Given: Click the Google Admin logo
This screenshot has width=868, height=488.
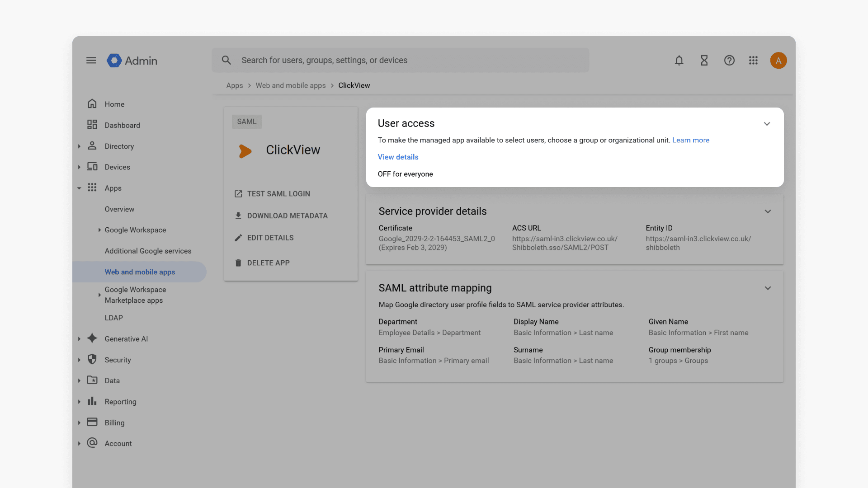Looking at the screenshot, I should pyautogui.click(x=132, y=61).
